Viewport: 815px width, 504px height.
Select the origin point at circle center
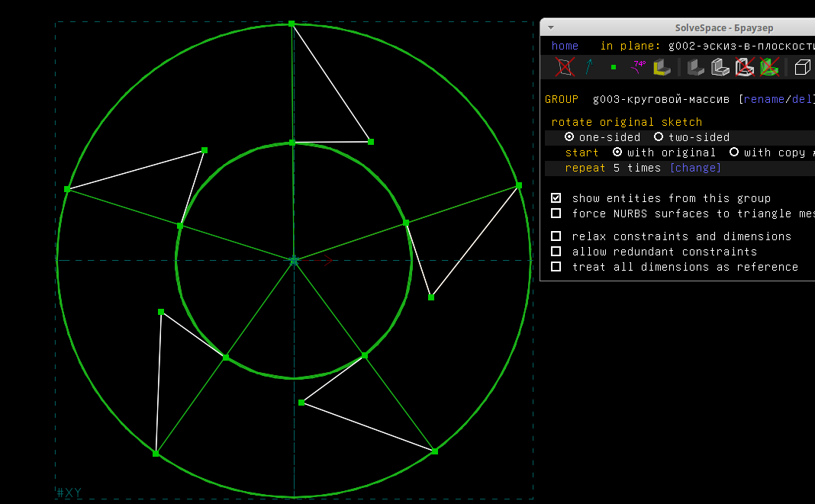pyautogui.click(x=294, y=260)
